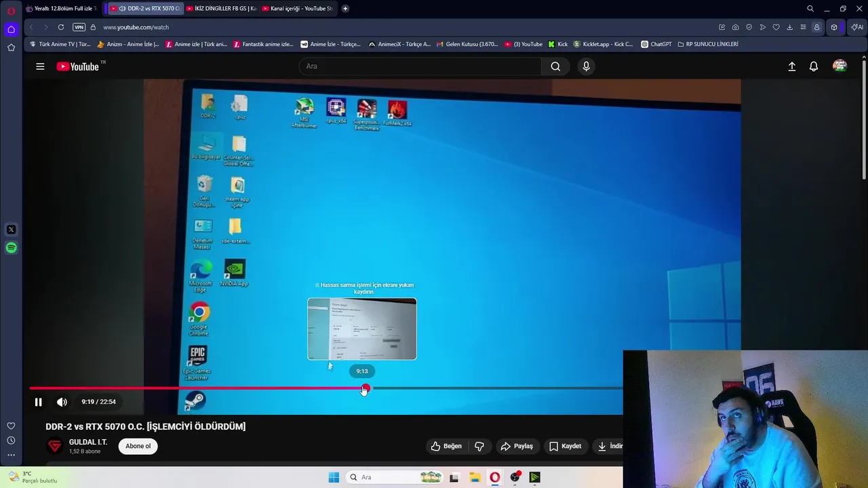Open the AnimeciX bookmark
868x488 pixels.
(399, 44)
